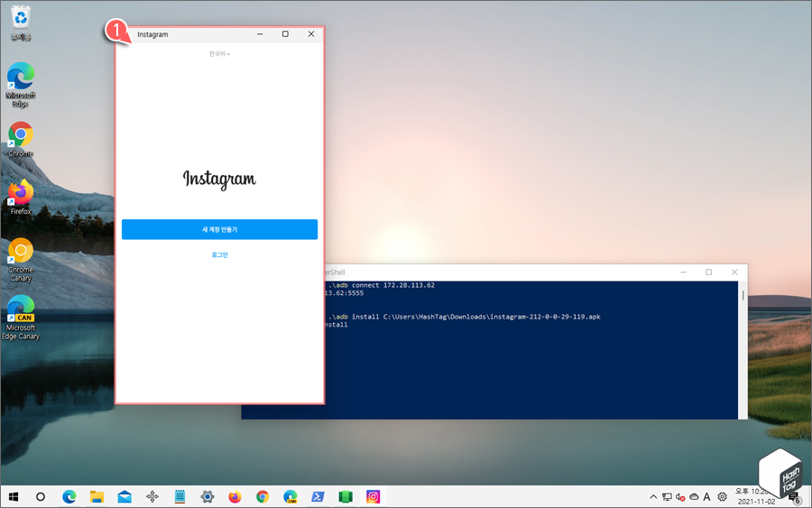Minimize the Instagram window
812x508 pixels.
coord(260,34)
